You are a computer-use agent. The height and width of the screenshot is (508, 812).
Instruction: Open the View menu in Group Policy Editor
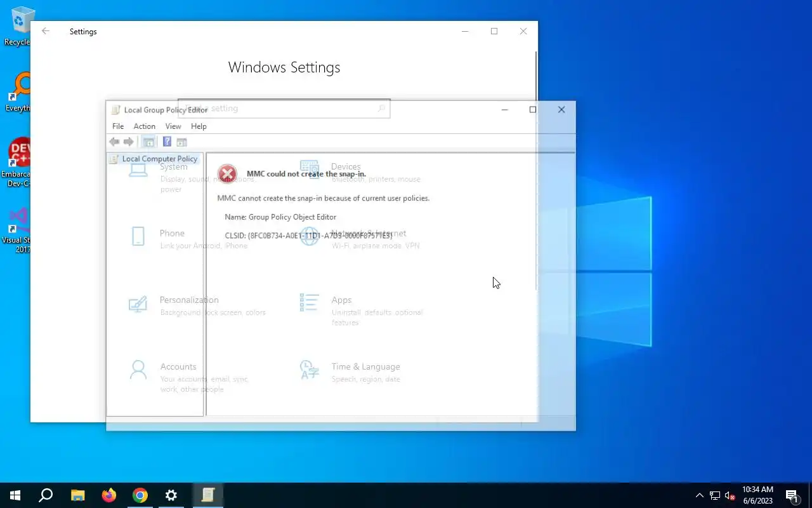pos(173,126)
